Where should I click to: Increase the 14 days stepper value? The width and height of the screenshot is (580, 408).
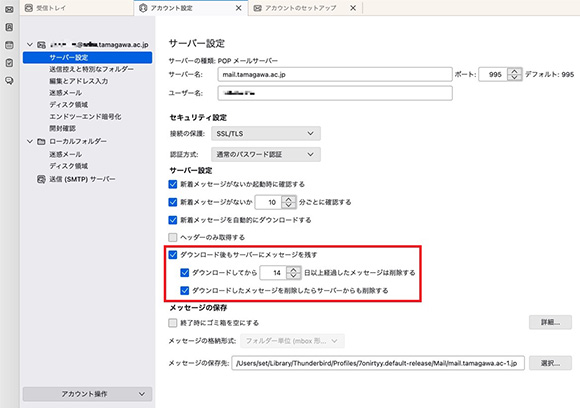pyautogui.click(x=293, y=270)
